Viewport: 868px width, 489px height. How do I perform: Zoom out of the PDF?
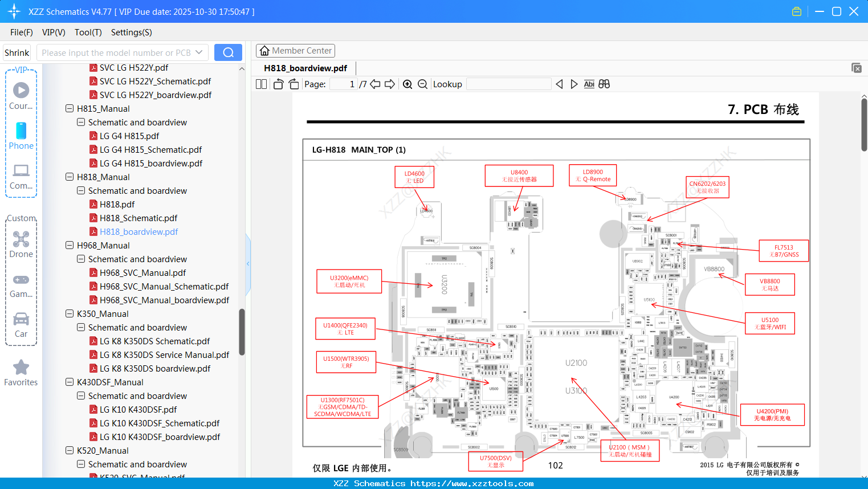[422, 84]
